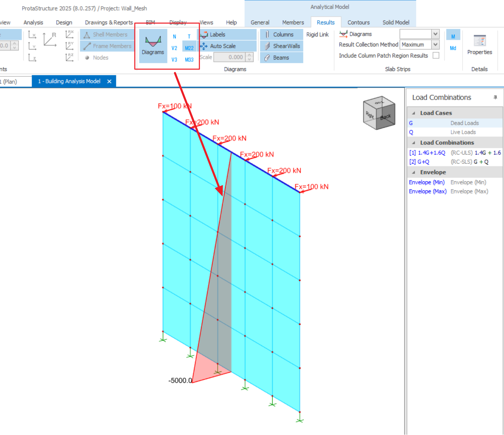Click the Diagrams button with moment icon
Screen dimensions: 504x435
pos(153,46)
